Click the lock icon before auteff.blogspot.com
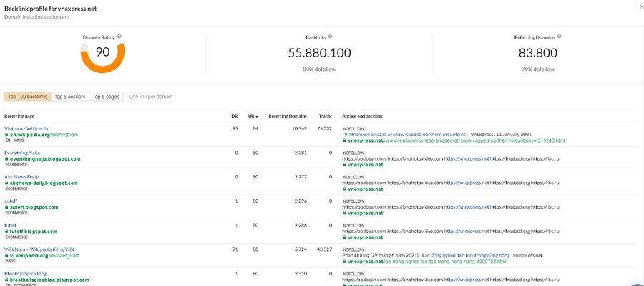This screenshot has width=644, height=286. (x=6, y=207)
